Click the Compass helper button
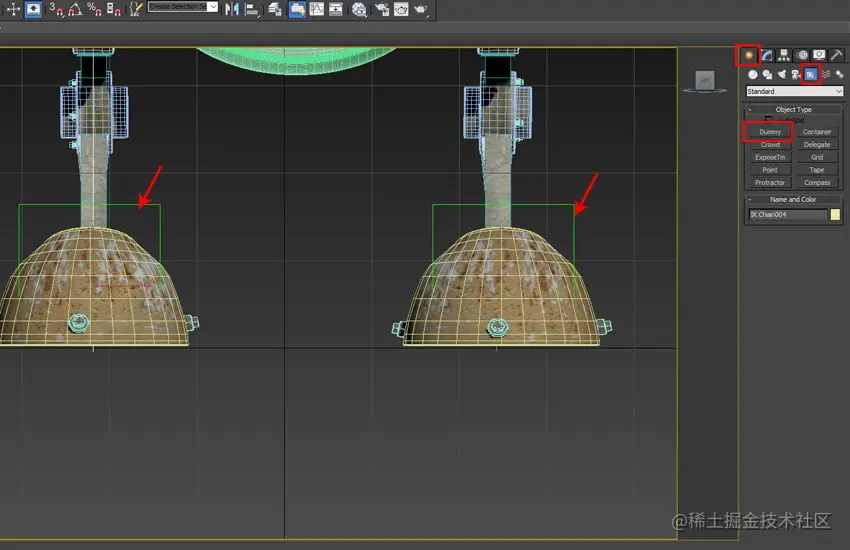Screen dimensions: 850x550 click(x=817, y=183)
